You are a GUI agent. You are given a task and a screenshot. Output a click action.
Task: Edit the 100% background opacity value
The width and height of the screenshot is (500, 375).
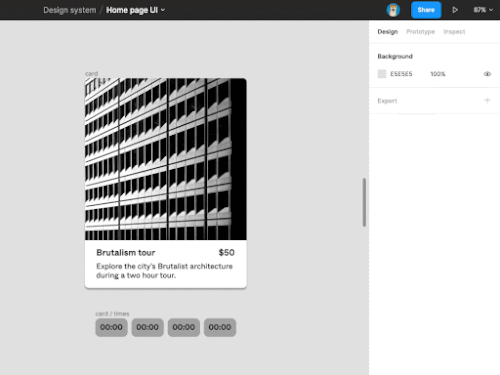coord(438,74)
